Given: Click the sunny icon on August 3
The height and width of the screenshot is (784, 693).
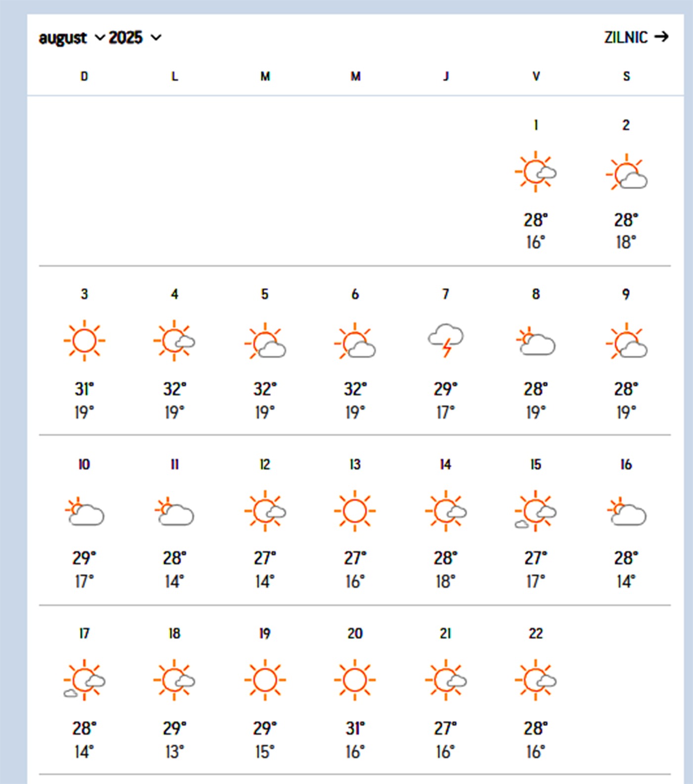Looking at the screenshot, I should coord(84,341).
